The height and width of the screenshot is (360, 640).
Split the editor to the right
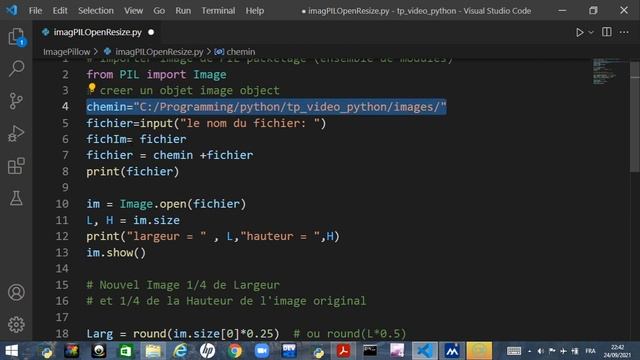607,32
